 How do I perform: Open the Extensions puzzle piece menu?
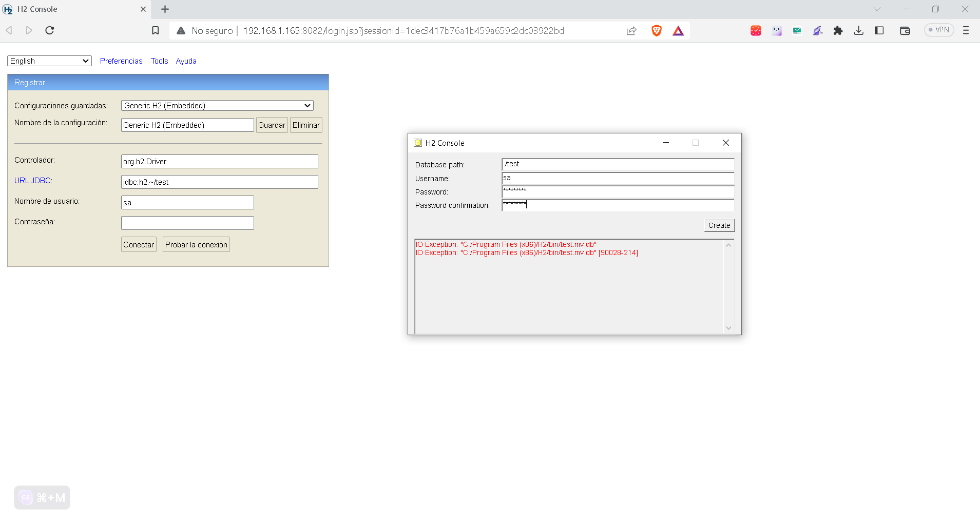pyautogui.click(x=838, y=31)
